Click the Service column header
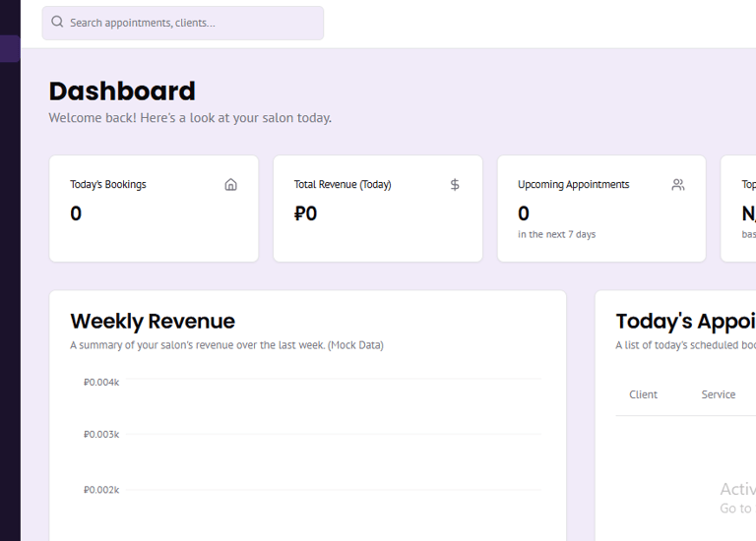Image resolution: width=756 pixels, height=541 pixels. coord(718,394)
